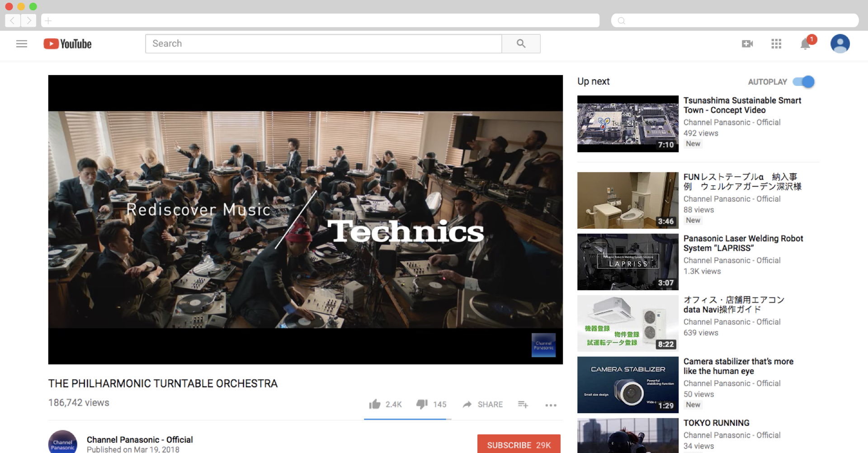Image resolution: width=868 pixels, height=453 pixels.
Task: Open the more actions three-dot menu
Action: coord(551,406)
